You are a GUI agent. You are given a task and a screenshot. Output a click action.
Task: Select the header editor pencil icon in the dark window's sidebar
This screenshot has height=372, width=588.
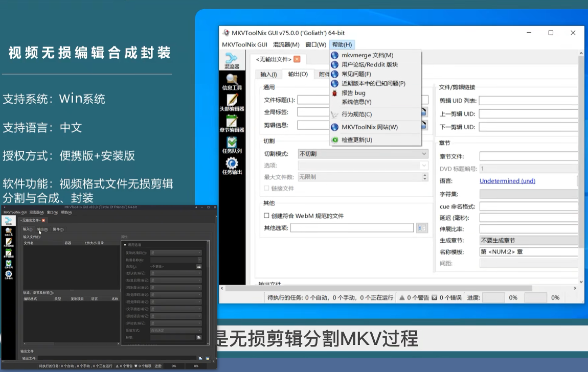pyautogui.click(x=8, y=243)
